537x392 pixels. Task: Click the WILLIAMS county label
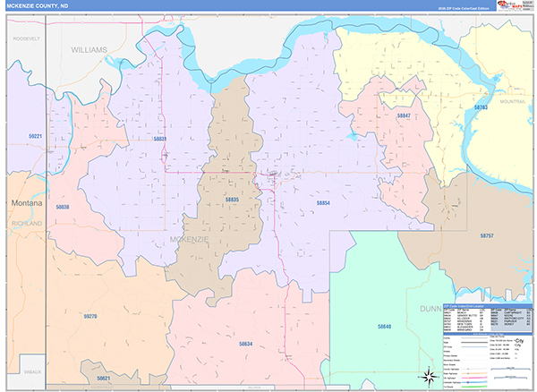pyautogui.click(x=89, y=50)
